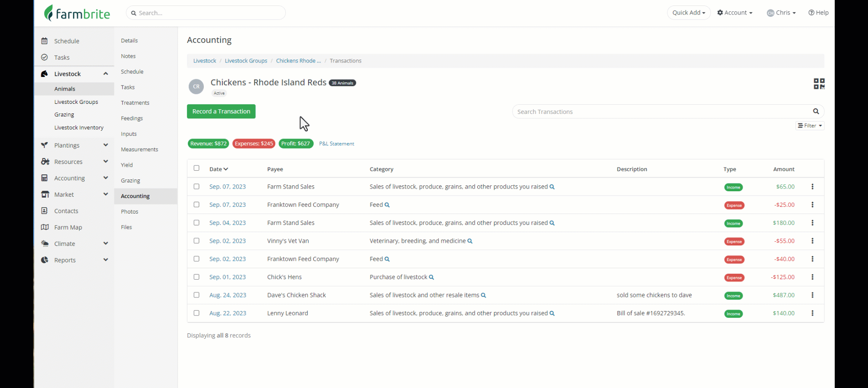Viewport: 868px width, 388px height.
Task: Open the Quick Add dropdown
Action: (x=689, y=13)
